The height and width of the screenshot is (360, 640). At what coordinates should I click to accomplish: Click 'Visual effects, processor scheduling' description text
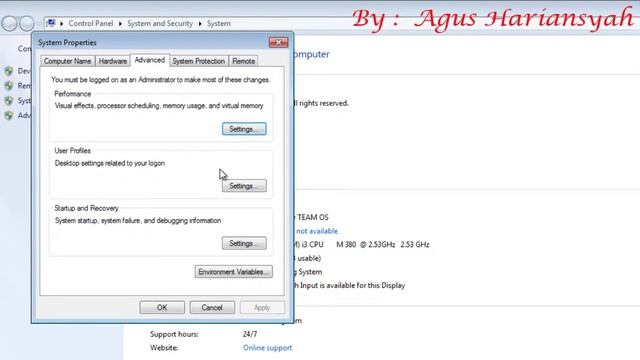[159, 106]
